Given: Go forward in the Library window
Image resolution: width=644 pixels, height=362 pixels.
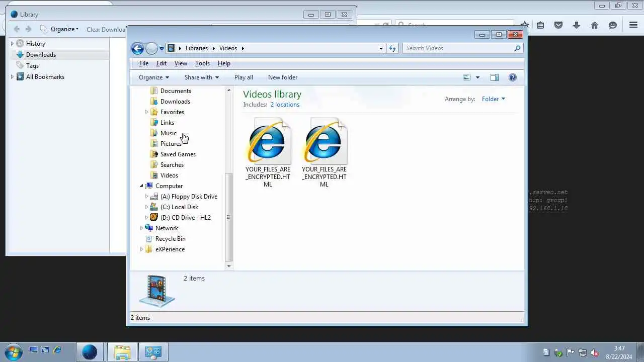Looking at the screenshot, I should (x=29, y=29).
